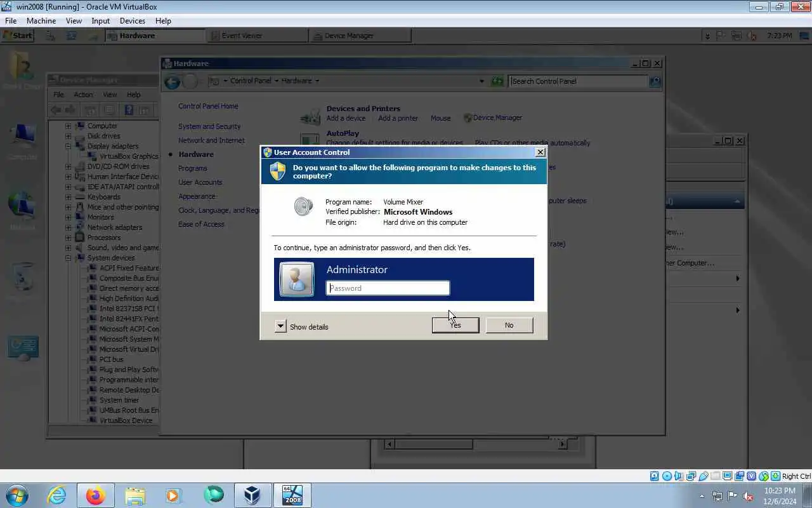Expand DVD/CD-ROM drives node
The height and width of the screenshot is (508, 812).
[68, 166]
